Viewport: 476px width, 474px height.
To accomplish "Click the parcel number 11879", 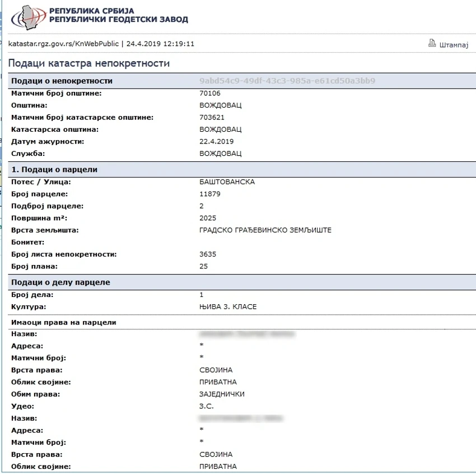I will [x=210, y=194].
